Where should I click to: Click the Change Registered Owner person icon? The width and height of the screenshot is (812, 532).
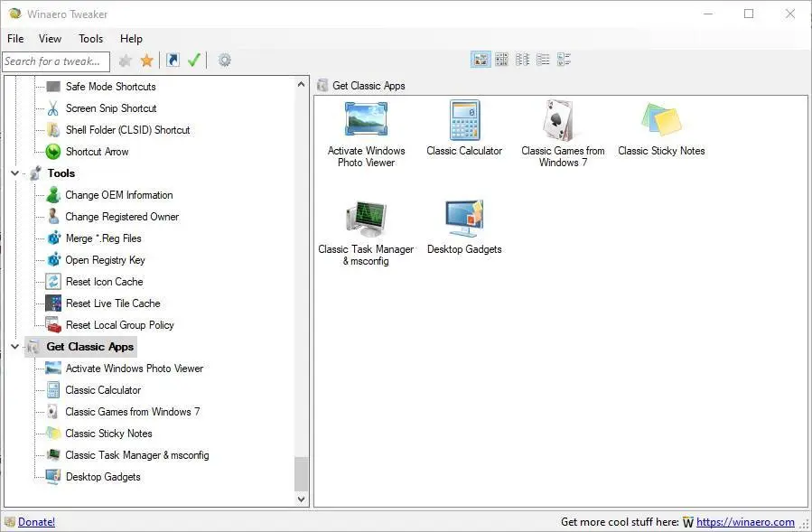click(x=53, y=217)
